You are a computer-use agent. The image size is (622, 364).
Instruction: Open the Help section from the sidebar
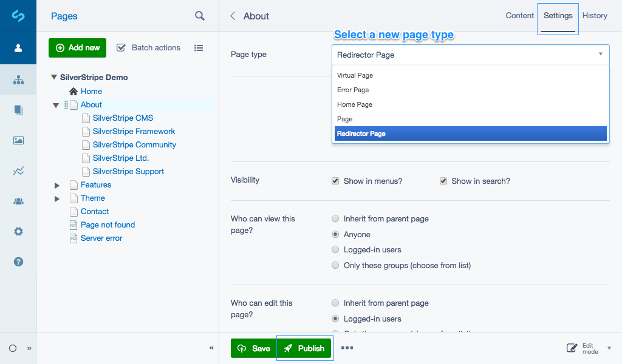coord(18,261)
